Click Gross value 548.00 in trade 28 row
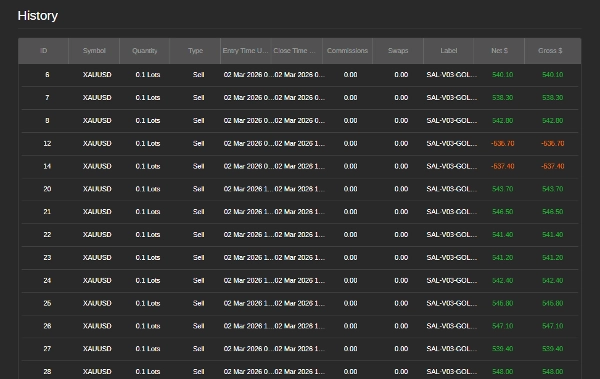The width and height of the screenshot is (600, 379). (x=553, y=372)
